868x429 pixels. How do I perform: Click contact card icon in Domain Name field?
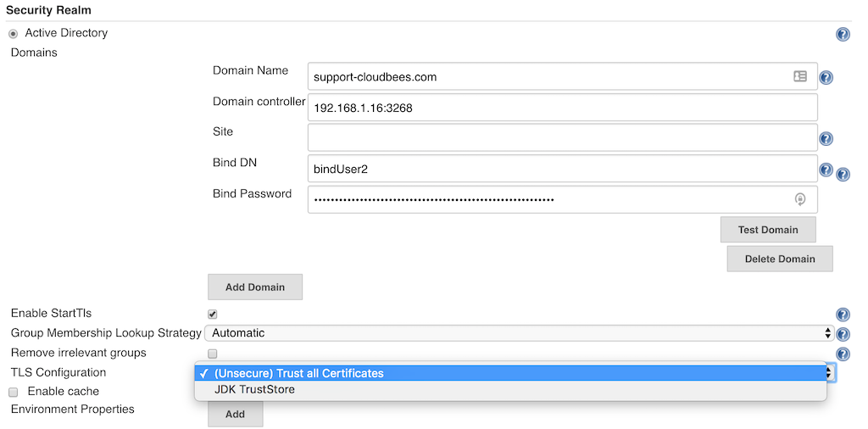pyautogui.click(x=800, y=76)
